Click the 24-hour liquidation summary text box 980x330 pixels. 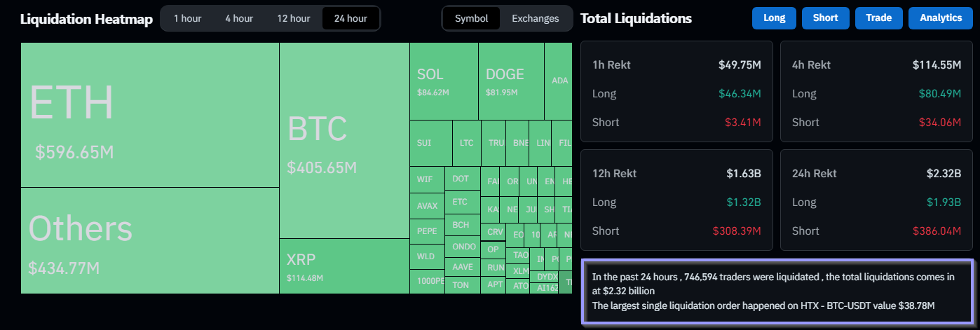(x=779, y=291)
